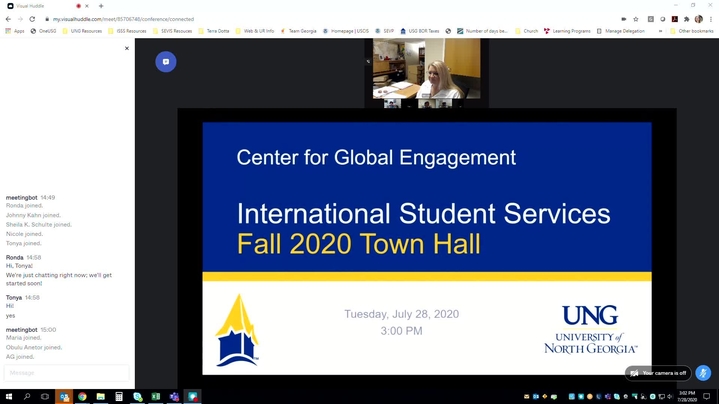Image resolution: width=719 pixels, height=404 pixels.
Task: Open a new browser tab with plus
Action: click(101, 6)
